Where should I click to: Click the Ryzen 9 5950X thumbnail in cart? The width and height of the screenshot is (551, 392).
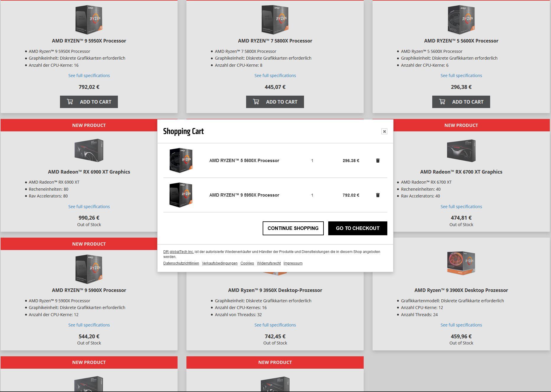pos(181,195)
